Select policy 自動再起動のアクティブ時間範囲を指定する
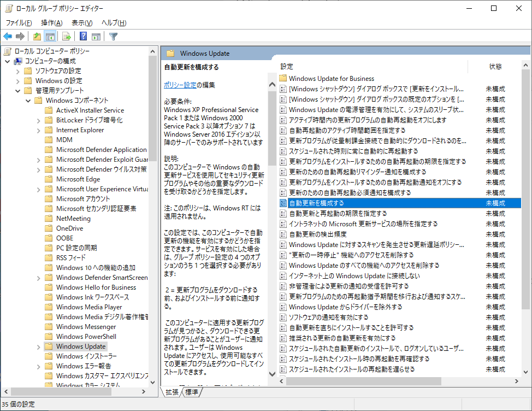 (347, 130)
